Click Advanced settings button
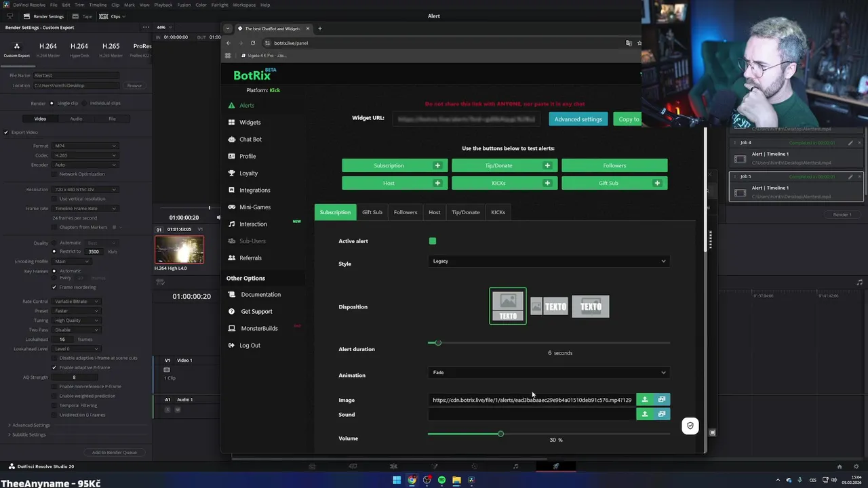This screenshot has width=868, height=488. [578, 119]
